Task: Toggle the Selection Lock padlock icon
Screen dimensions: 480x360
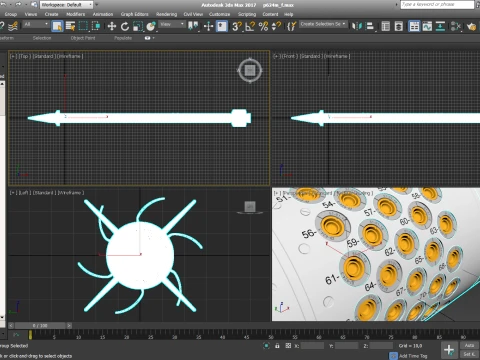Action: point(277,346)
